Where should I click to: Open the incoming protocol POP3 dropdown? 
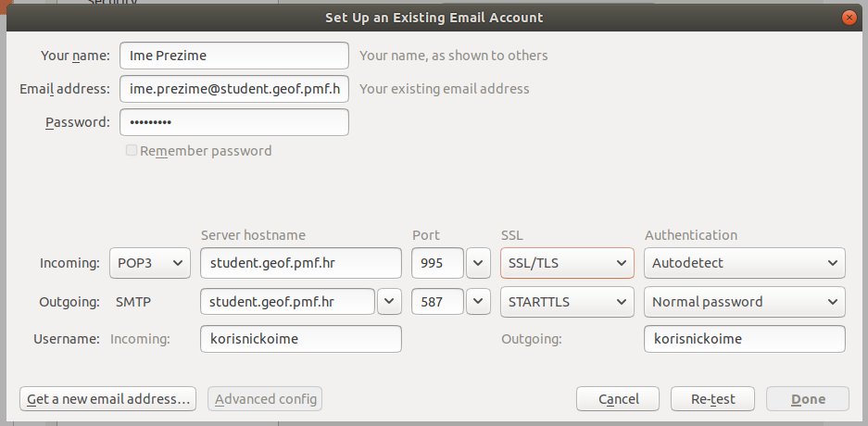point(150,263)
